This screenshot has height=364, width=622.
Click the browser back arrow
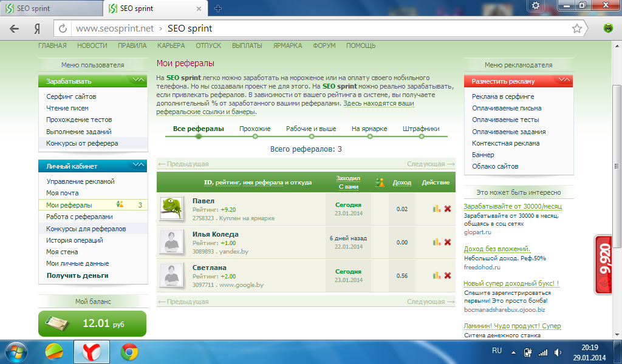click(15, 29)
